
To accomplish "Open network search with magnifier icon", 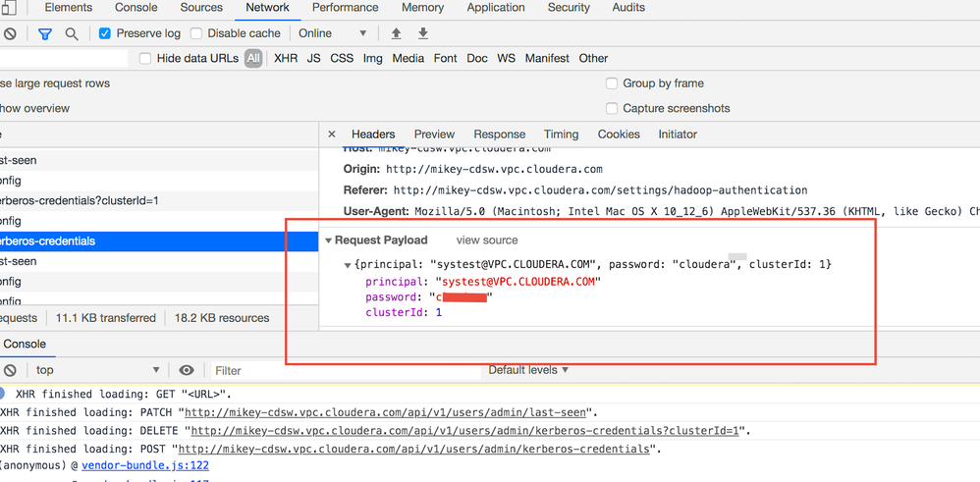I will point(72,33).
